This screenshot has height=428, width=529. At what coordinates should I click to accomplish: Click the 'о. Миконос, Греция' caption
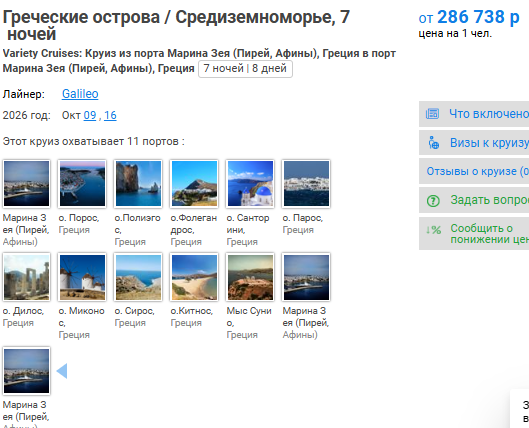coord(82,323)
